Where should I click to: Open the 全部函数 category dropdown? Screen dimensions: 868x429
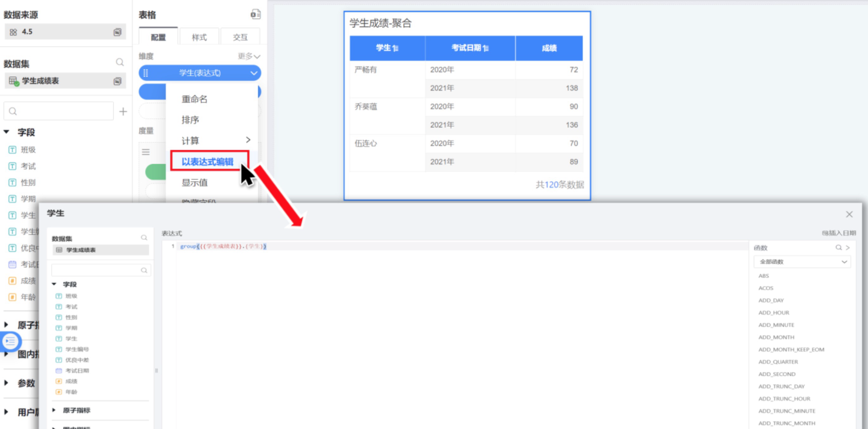802,262
